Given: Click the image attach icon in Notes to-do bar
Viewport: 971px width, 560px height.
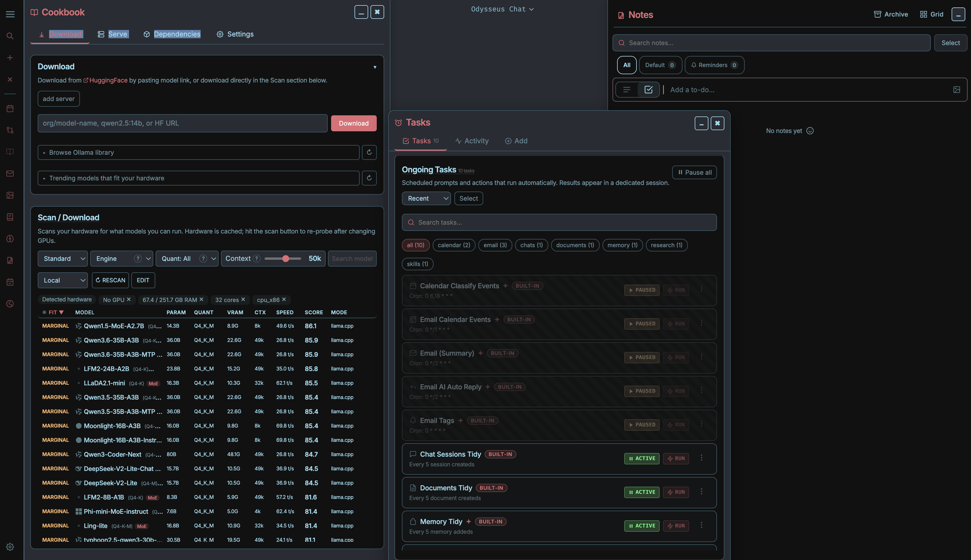Looking at the screenshot, I should [957, 90].
